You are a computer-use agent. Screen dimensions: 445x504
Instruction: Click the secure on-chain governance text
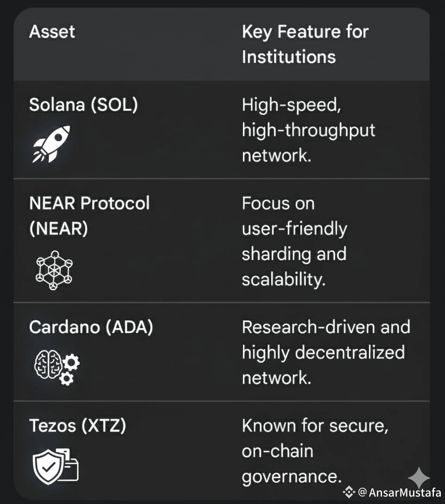[315, 451]
